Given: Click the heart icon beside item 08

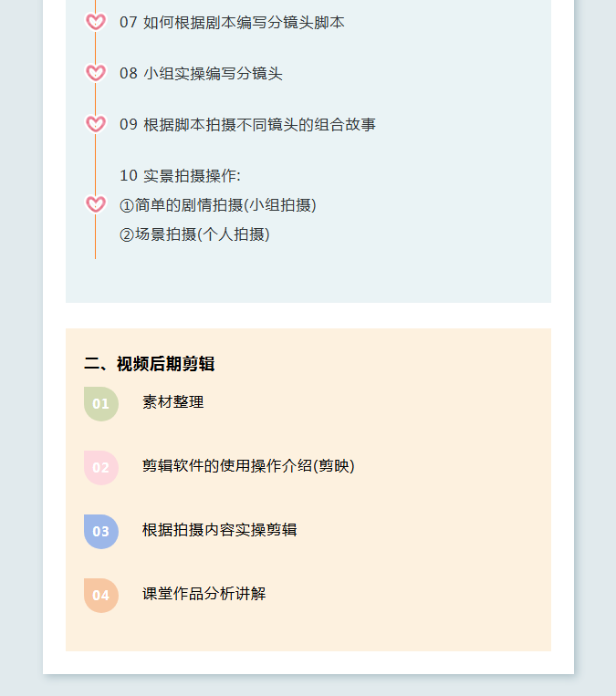Looking at the screenshot, I should tap(95, 73).
